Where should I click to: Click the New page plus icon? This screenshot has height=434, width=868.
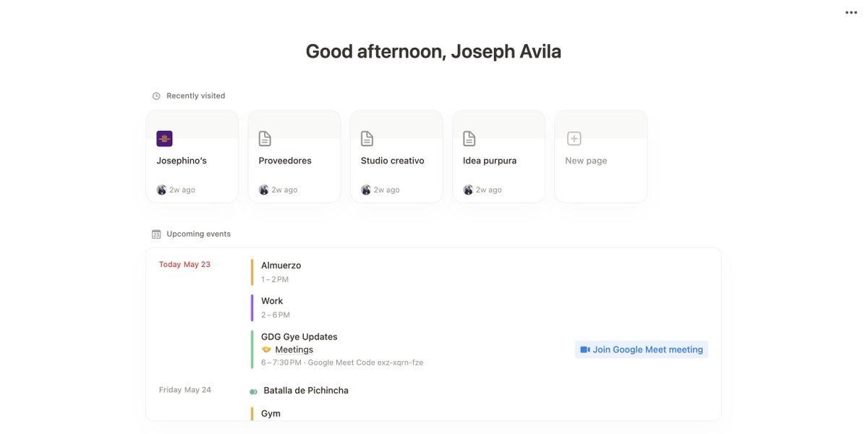[x=574, y=138]
